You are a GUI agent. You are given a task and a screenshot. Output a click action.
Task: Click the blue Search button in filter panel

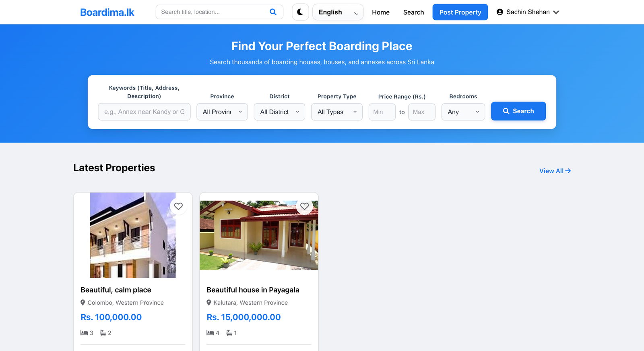point(518,111)
